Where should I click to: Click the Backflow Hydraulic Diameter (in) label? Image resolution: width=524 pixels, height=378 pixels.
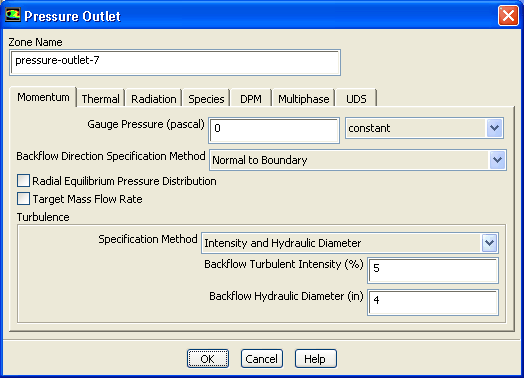click(286, 296)
